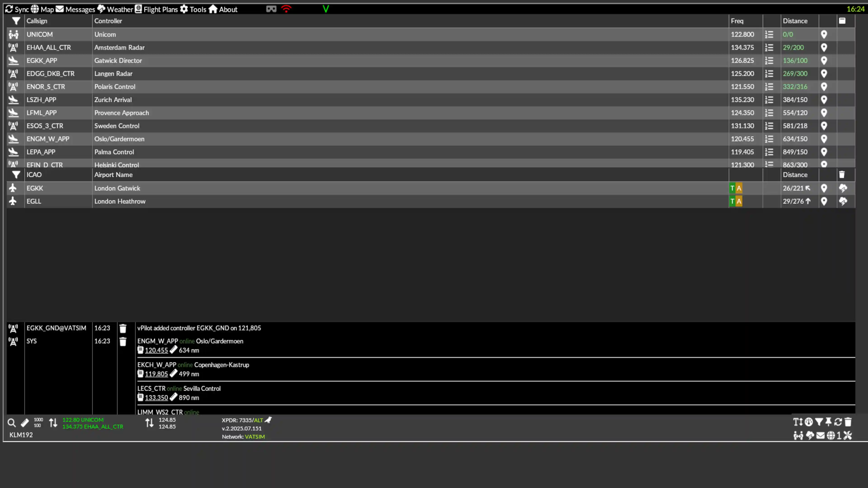Delete the EGKK_GND@VATSIM message

[123, 328]
